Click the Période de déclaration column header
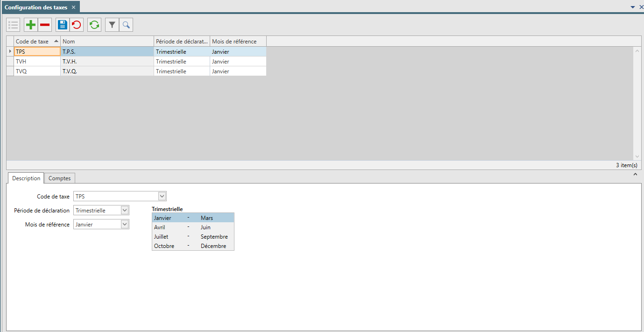 tap(182, 42)
